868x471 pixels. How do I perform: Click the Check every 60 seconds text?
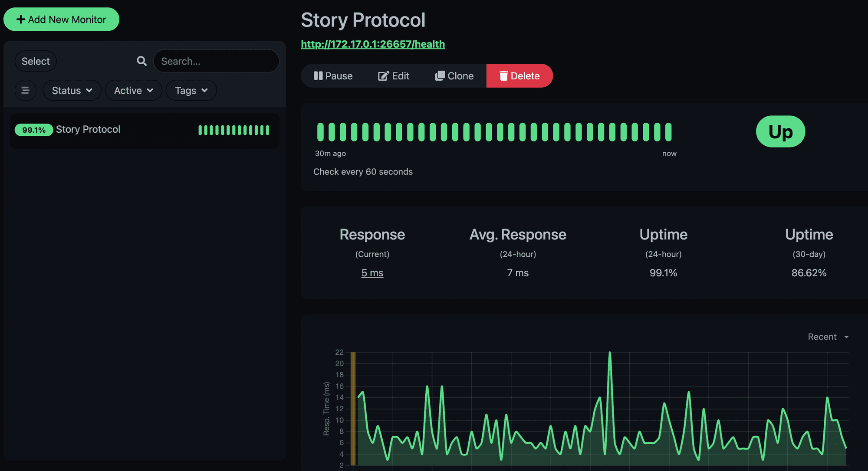click(363, 172)
